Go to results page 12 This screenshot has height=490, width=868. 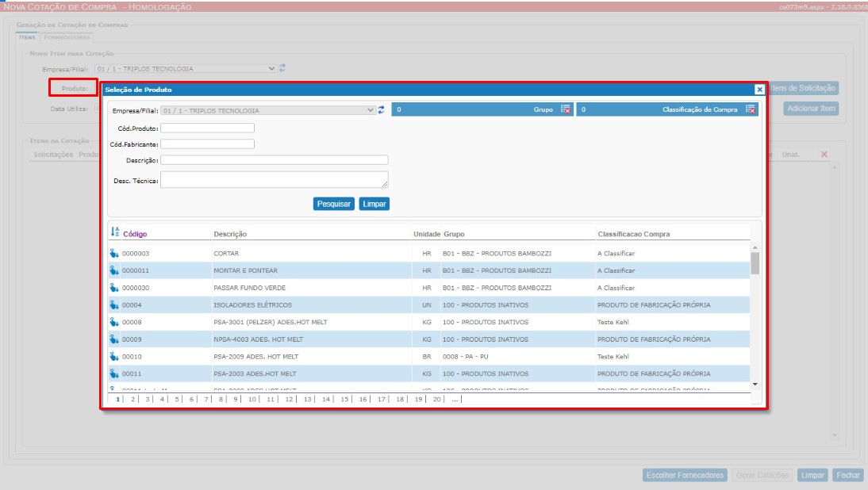[x=289, y=399]
